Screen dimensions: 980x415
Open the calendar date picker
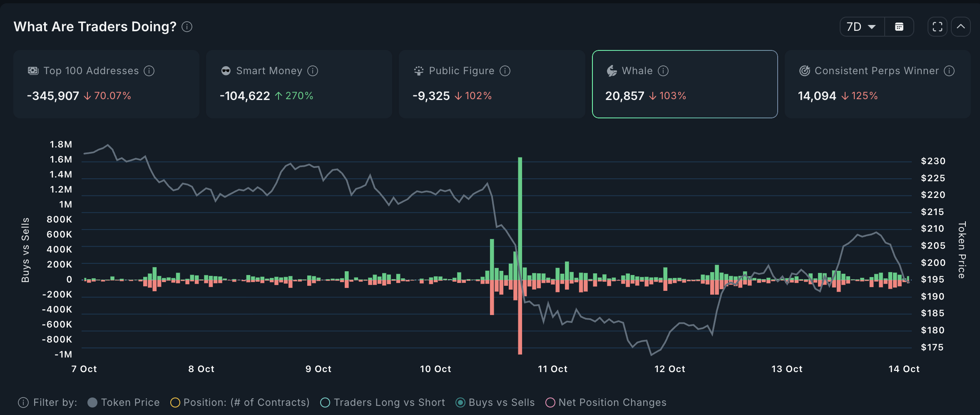(x=899, y=27)
